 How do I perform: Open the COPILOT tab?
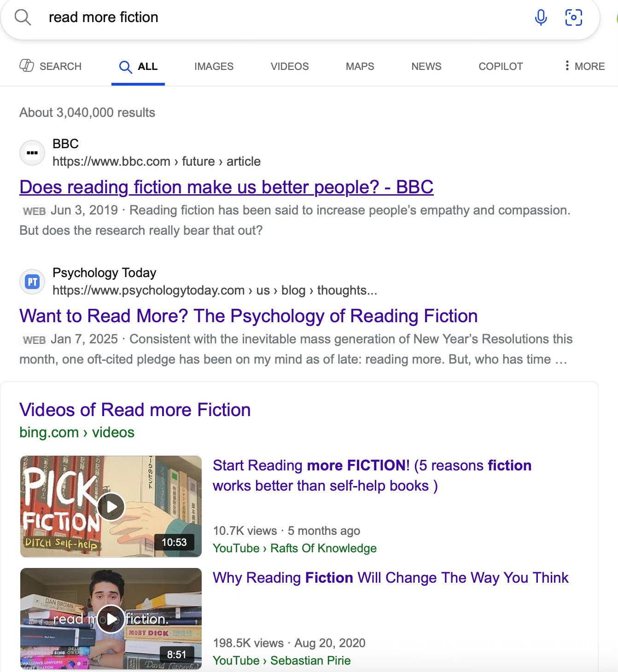click(501, 66)
